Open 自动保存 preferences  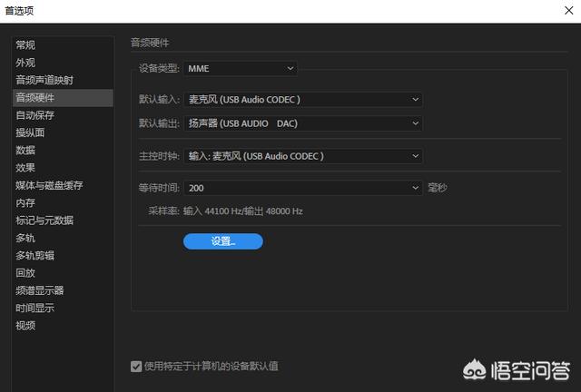coord(34,115)
